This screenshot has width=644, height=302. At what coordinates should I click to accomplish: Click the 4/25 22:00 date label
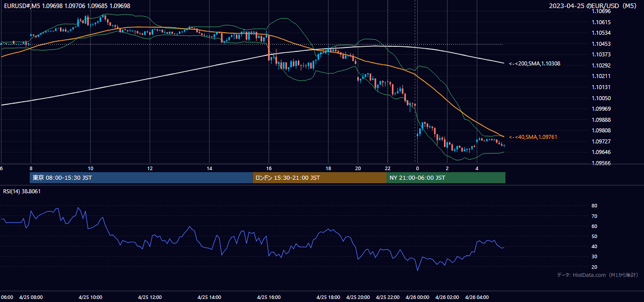(388, 297)
